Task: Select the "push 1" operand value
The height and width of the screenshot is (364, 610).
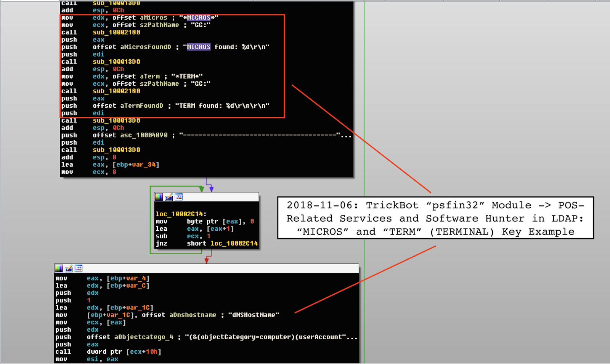Action: [89, 300]
